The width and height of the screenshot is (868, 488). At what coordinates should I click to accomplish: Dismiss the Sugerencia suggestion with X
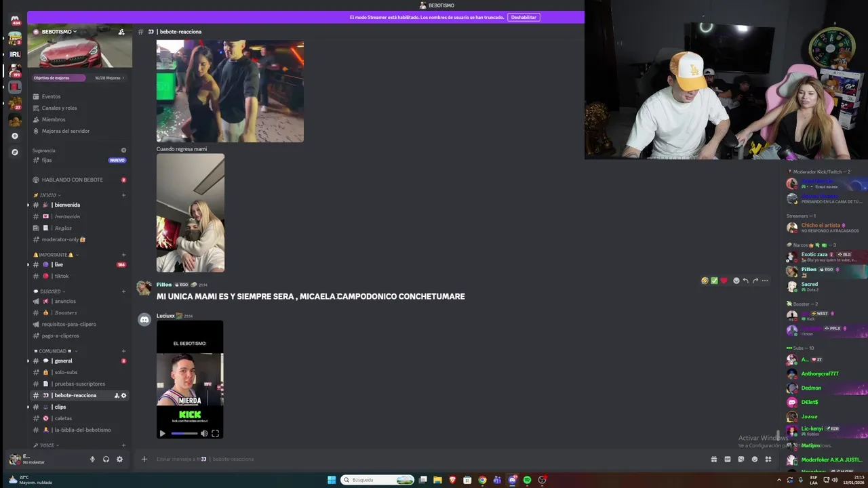tap(123, 150)
